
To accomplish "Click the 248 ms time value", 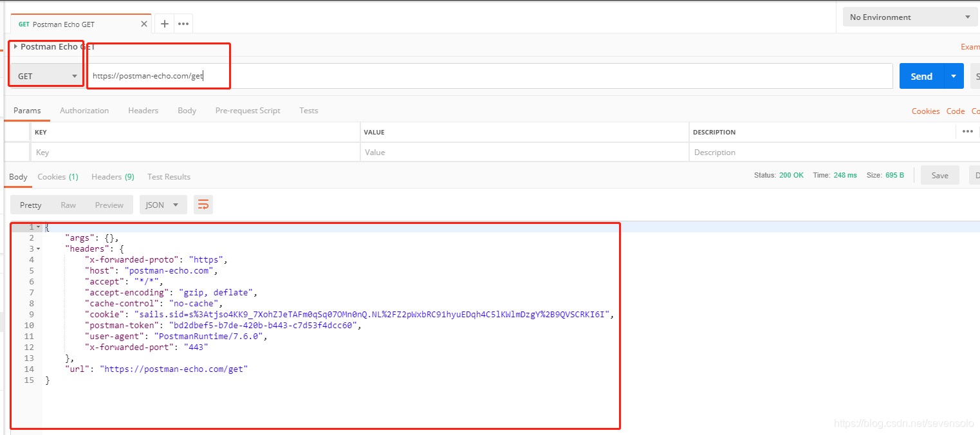I will 845,175.
